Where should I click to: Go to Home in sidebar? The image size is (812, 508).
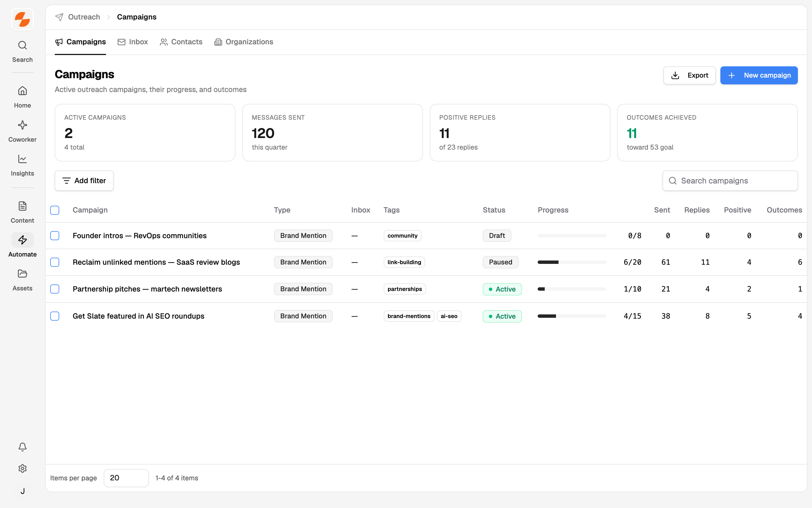[23, 97]
